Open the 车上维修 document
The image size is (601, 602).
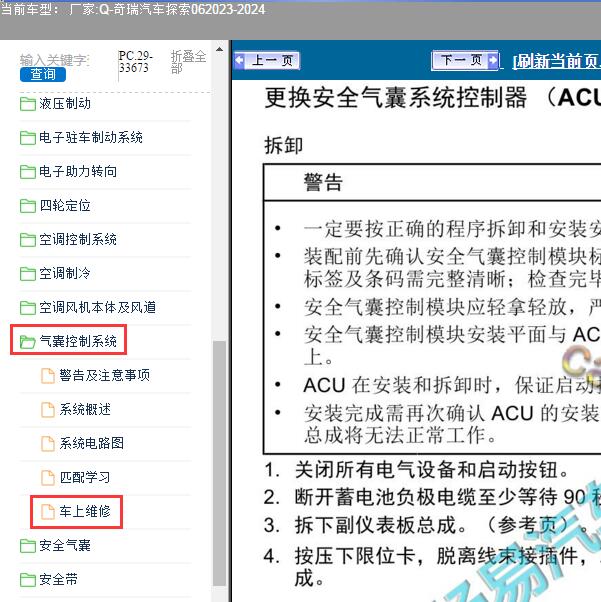[x=85, y=511]
